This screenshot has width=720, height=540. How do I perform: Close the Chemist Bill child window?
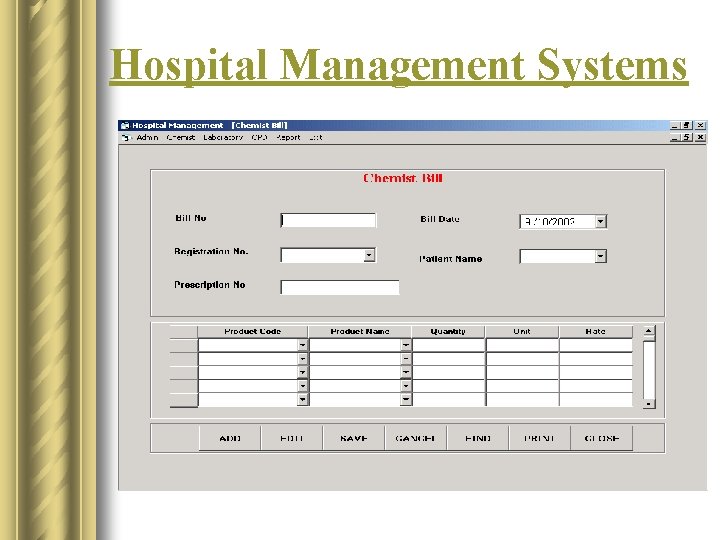coord(700,137)
